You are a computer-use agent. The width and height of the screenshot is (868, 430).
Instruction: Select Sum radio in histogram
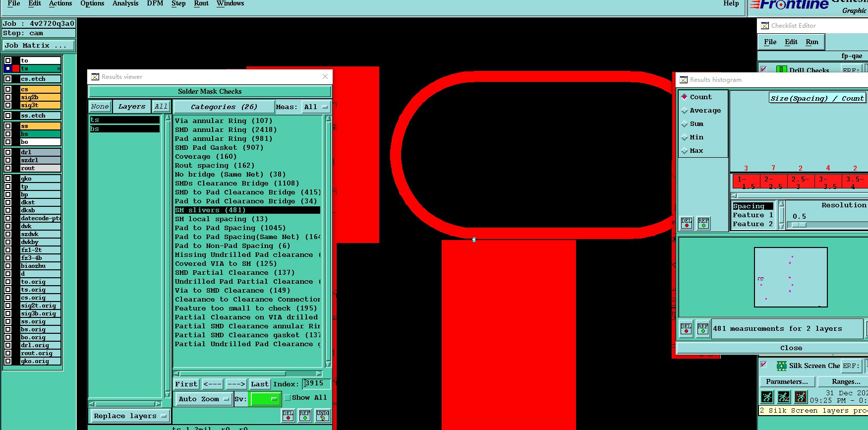click(x=685, y=123)
